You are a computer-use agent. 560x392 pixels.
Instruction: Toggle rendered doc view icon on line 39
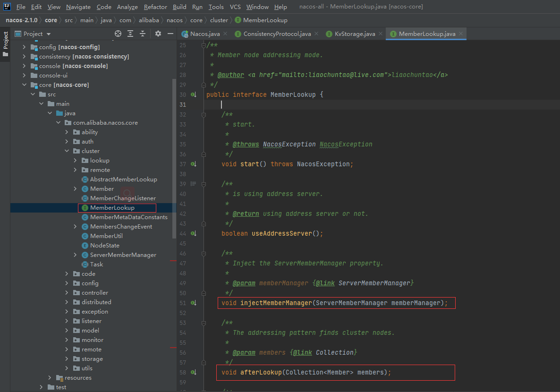[193, 184]
